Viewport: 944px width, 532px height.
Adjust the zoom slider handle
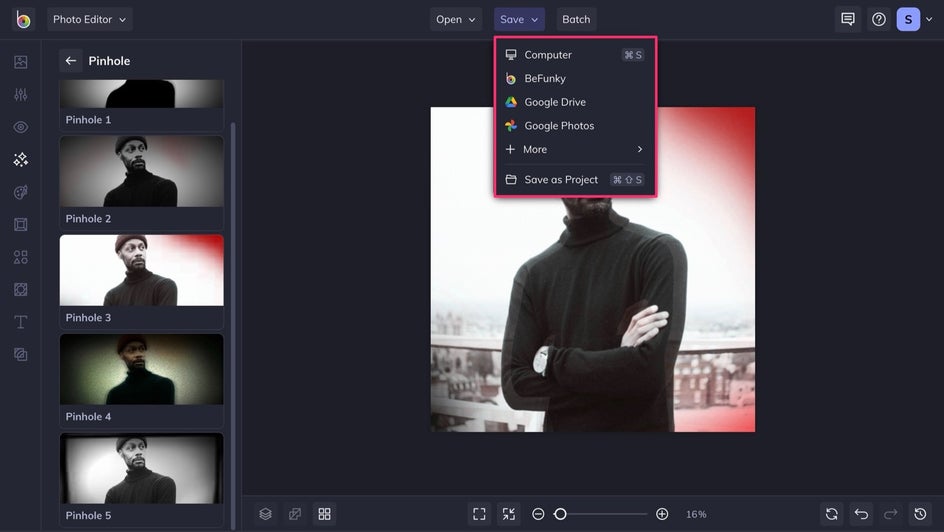[x=560, y=514]
